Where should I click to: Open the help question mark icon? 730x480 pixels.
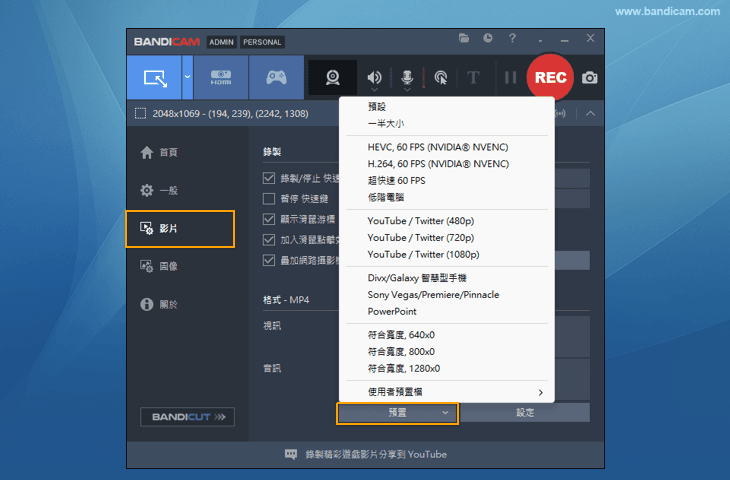(512, 38)
